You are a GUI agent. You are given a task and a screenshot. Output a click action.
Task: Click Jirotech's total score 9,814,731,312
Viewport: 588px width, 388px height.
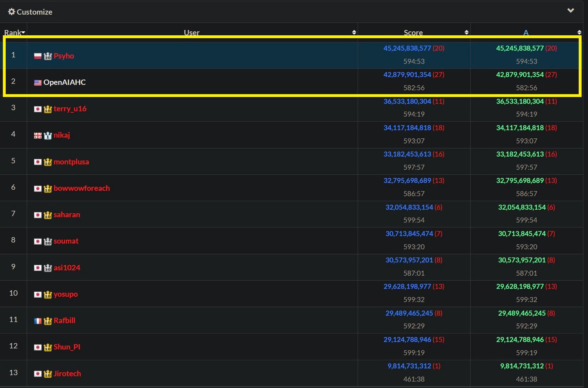[x=409, y=366]
